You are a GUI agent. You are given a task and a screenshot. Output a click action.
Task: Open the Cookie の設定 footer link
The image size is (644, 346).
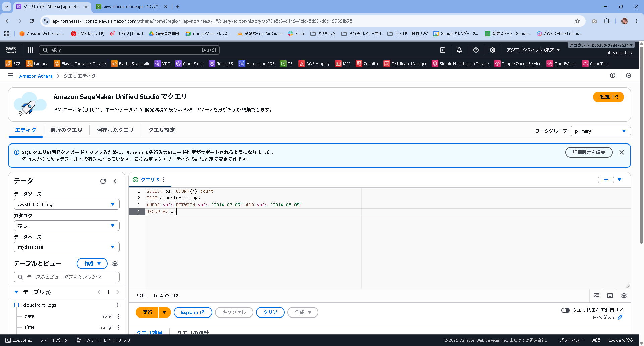[x=621, y=340]
